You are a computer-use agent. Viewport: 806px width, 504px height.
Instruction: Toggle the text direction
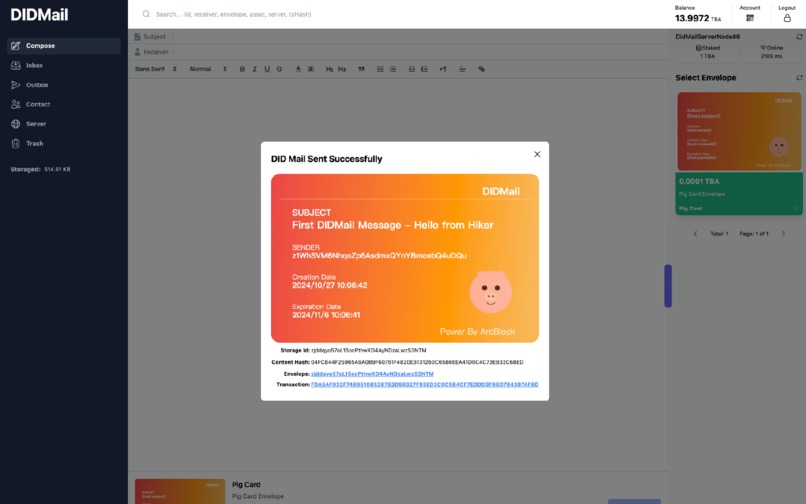click(443, 69)
